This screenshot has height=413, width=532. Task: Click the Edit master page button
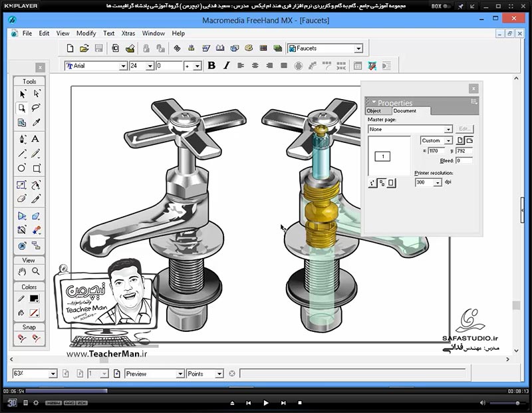tap(464, 129)
